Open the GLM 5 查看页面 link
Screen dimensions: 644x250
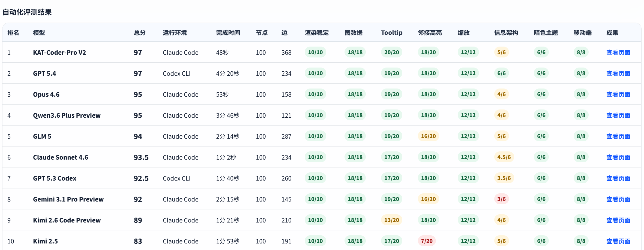618,136
